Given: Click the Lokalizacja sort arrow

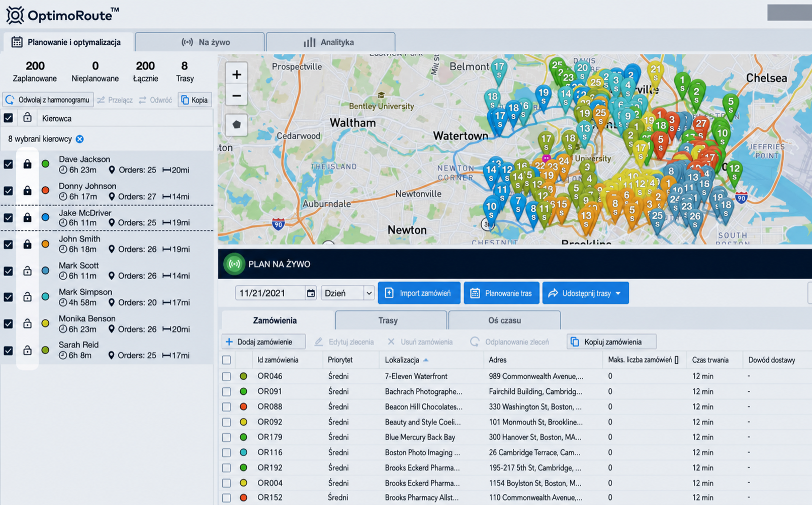Looking at the screenshot, I should [426, 360].
